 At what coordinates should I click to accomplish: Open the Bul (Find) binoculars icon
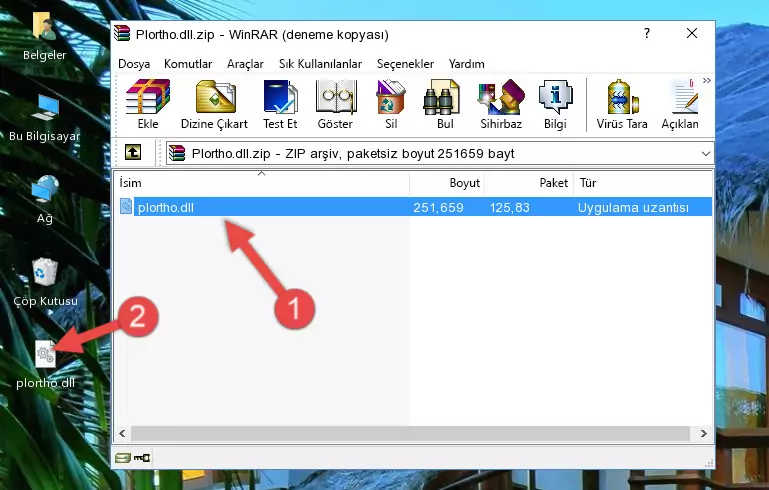(x=441, y=97)
